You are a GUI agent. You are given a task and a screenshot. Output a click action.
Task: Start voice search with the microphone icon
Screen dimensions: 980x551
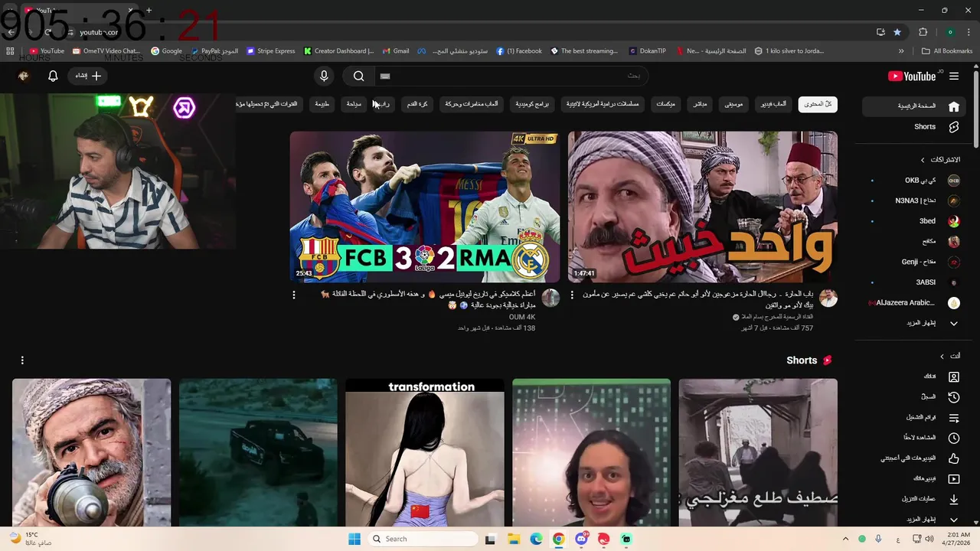click(324, 76)
